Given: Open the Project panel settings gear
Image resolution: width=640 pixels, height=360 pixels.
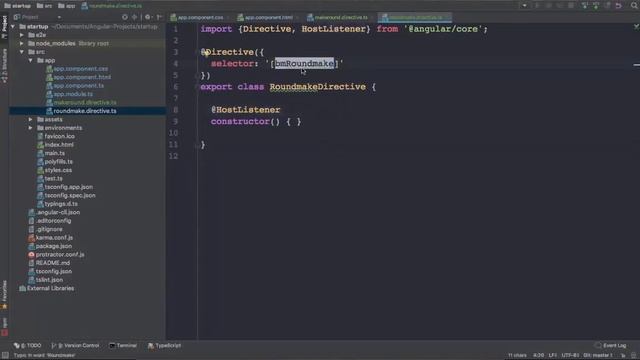Looking at the screenshot, I should (x=148, y=17).
